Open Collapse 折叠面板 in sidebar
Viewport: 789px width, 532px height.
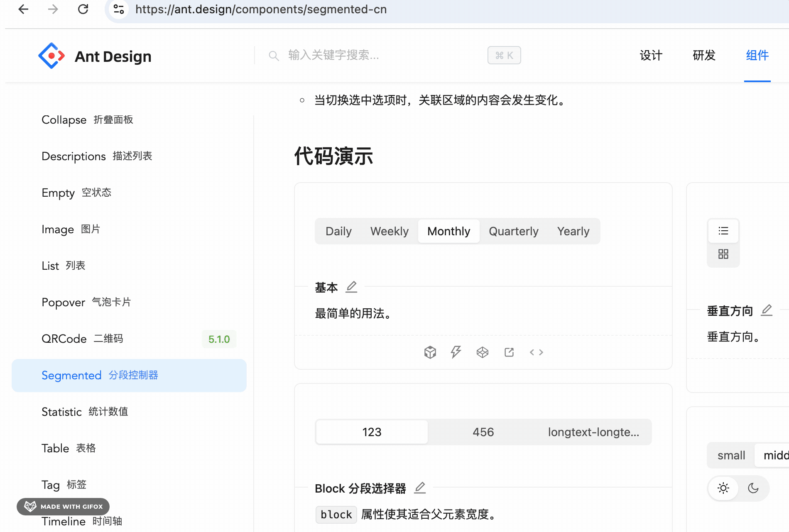point(129,120)
